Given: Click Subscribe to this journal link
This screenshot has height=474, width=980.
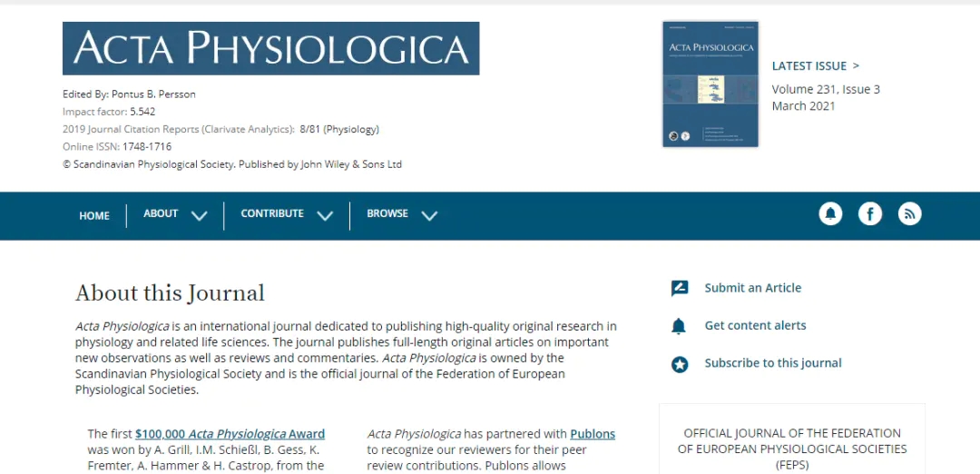Looking at the screenshot, I should tap(773, 362).
